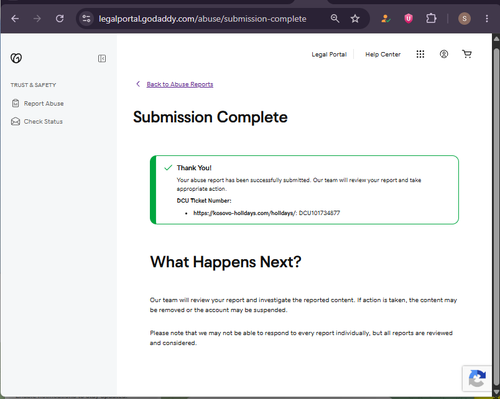Open Report Abuse in sidebar
This screenshot has height=399, width=500.
click(44, 104)
